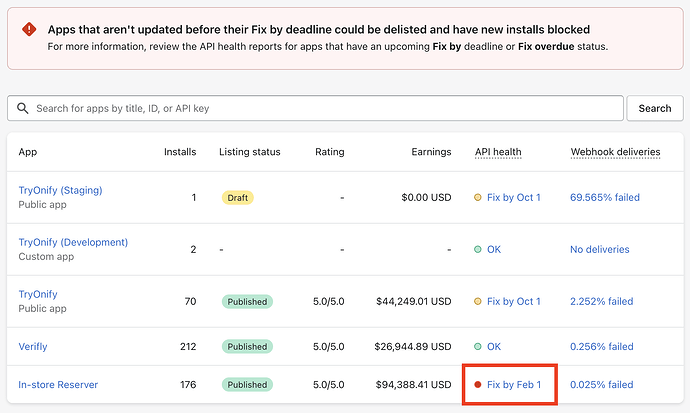Click the Listing status column header
Viewport: 690px width, 413px height.
coord(250,152)
